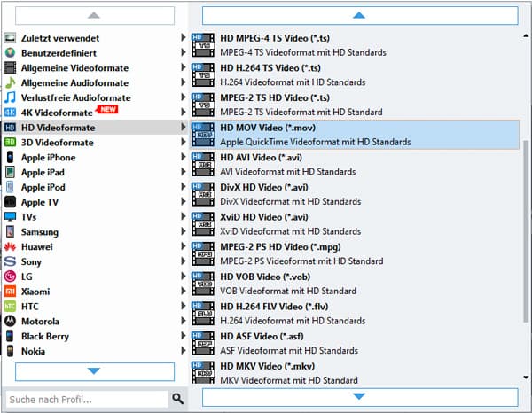Click the format list down arrow button
Image resolution: width=532 pixels, height=413 pixels.
click(x=360, y=397)
